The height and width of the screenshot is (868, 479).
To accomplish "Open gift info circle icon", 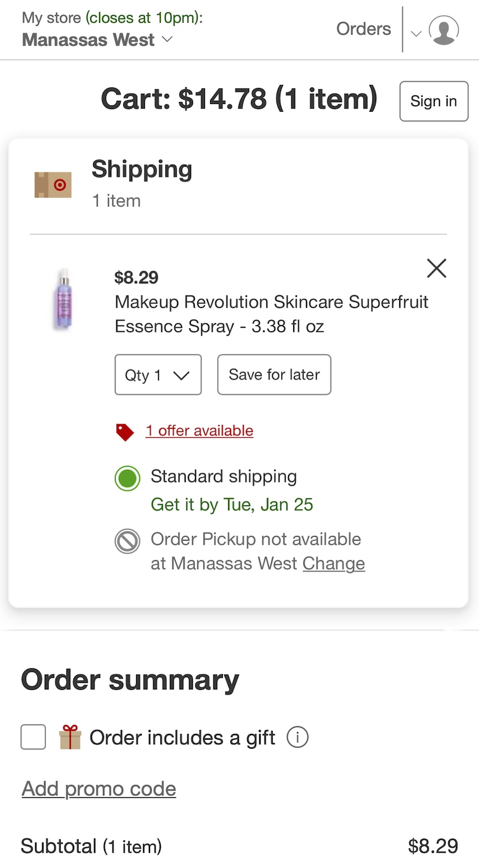I will click(x=298, y=738).
